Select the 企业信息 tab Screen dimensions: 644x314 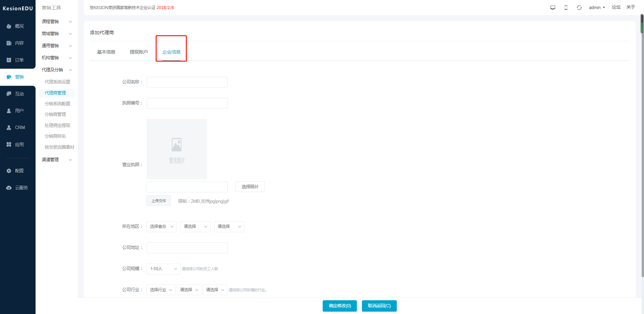click(x=171, y=52)
